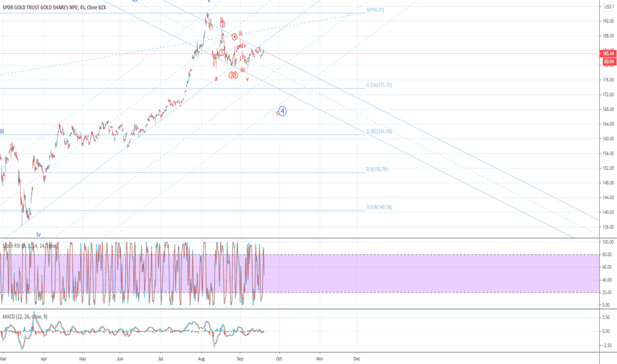Click the May label on time axis
Viewport: 617px width, 364px height.
click(83, 359)
